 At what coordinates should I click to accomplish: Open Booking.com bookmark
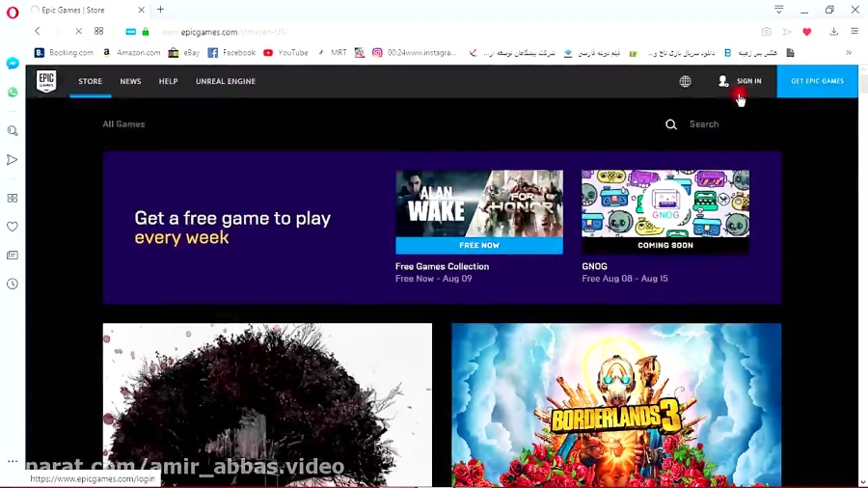pos(65,53)
